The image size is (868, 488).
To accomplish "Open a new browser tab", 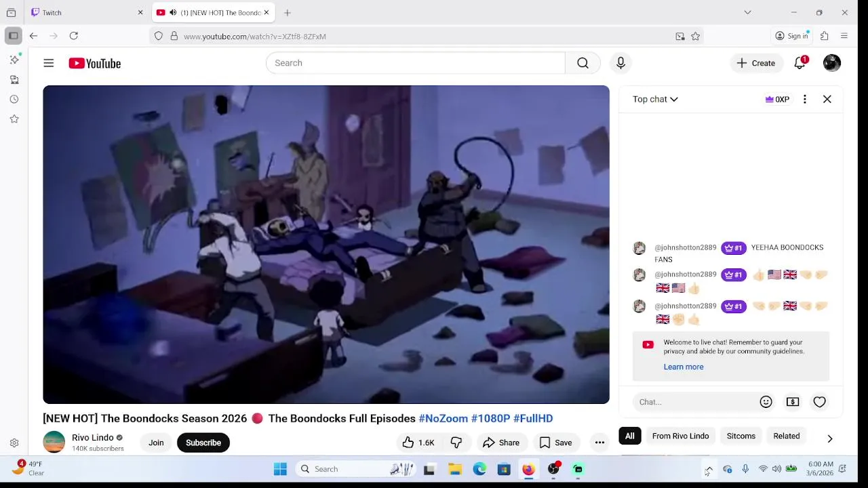I will coord(288,12).
